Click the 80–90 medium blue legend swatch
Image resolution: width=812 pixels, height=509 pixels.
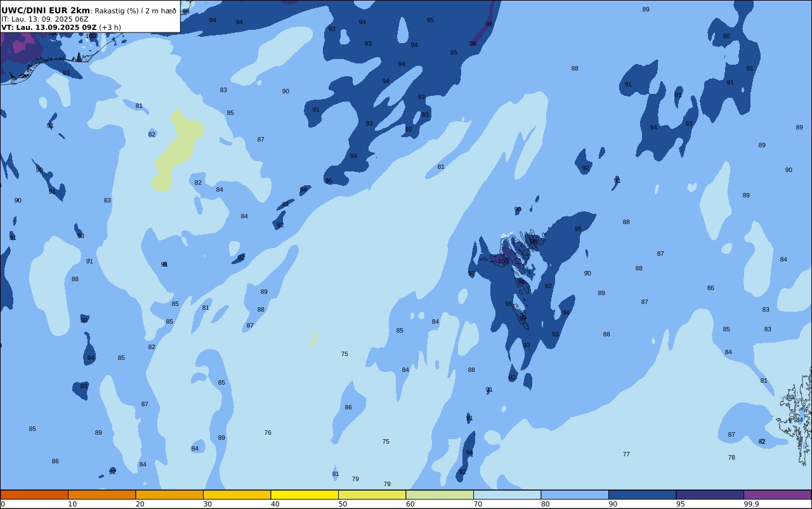pyautogui.click(x=575, y=494)
